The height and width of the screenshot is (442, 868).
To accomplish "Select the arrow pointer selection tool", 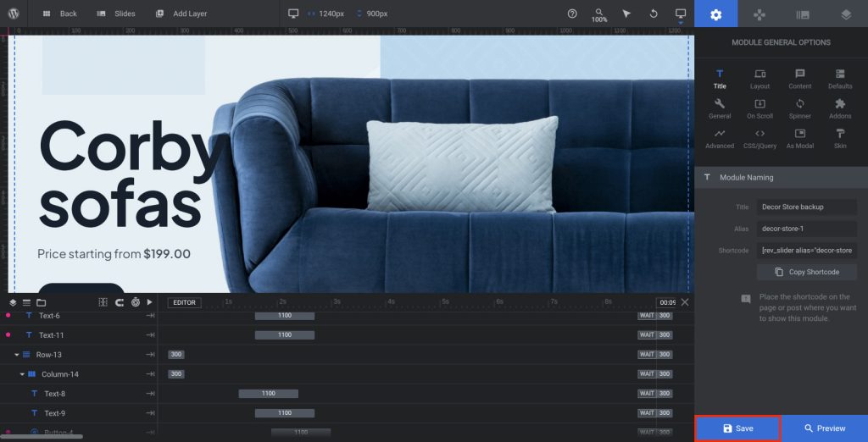I will tap(626, 14).
